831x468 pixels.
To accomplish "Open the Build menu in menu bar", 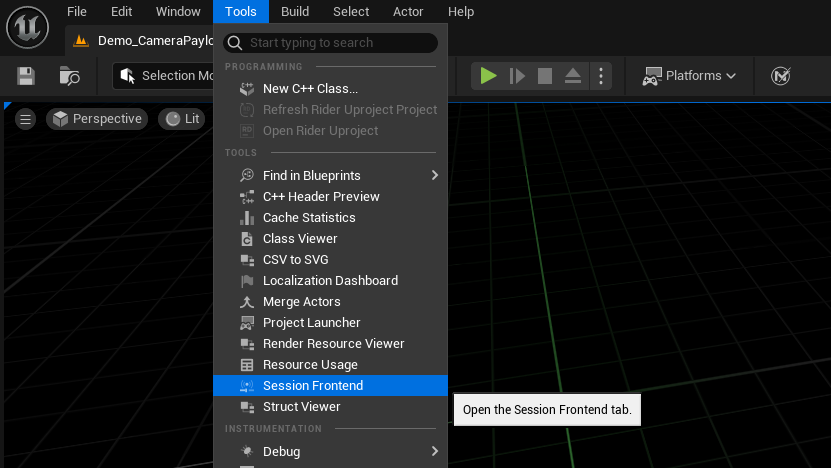I will point(294,12).
